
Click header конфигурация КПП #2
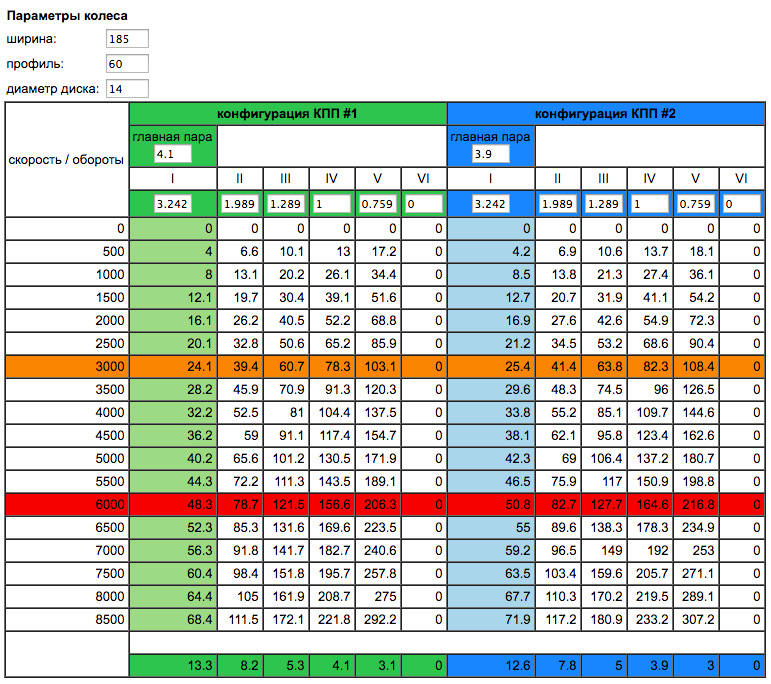pyautogui.click(x=605, y=114)
